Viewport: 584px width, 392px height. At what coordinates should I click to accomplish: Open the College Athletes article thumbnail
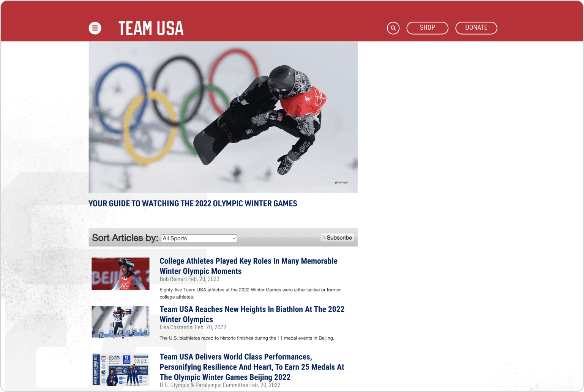tap(120, 274)
